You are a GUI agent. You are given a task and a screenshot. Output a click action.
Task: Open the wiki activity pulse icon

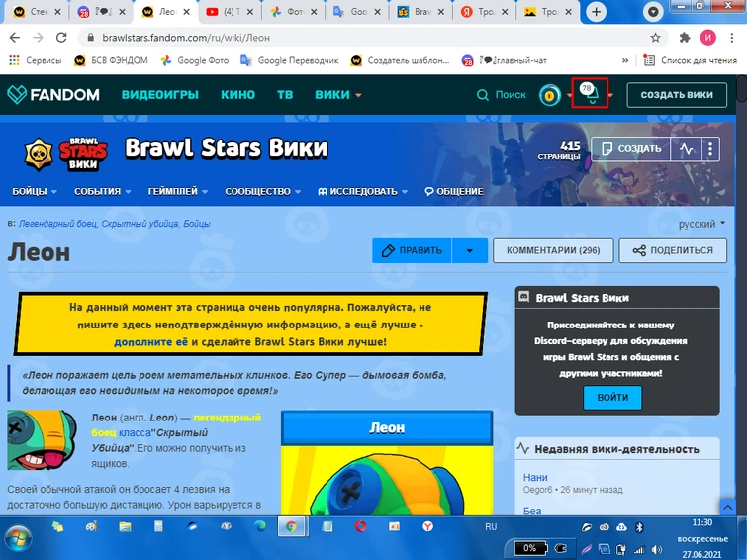686,149
